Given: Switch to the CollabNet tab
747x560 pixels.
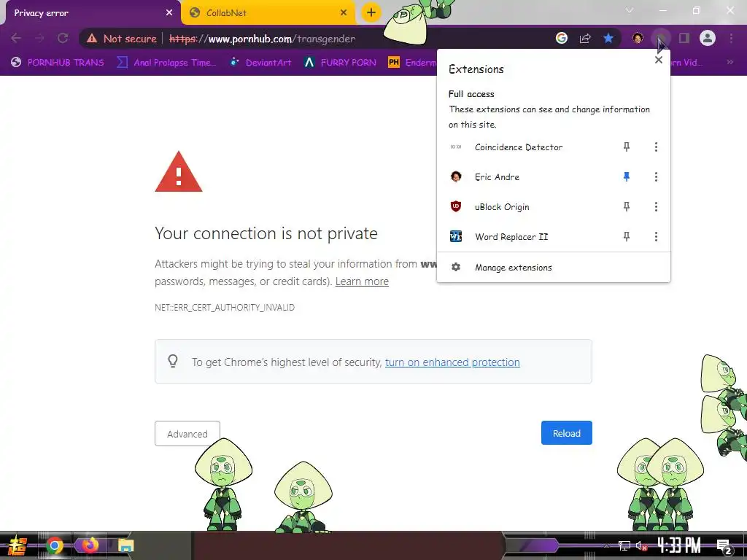Looking at the screenshot, I should point(268,13).
